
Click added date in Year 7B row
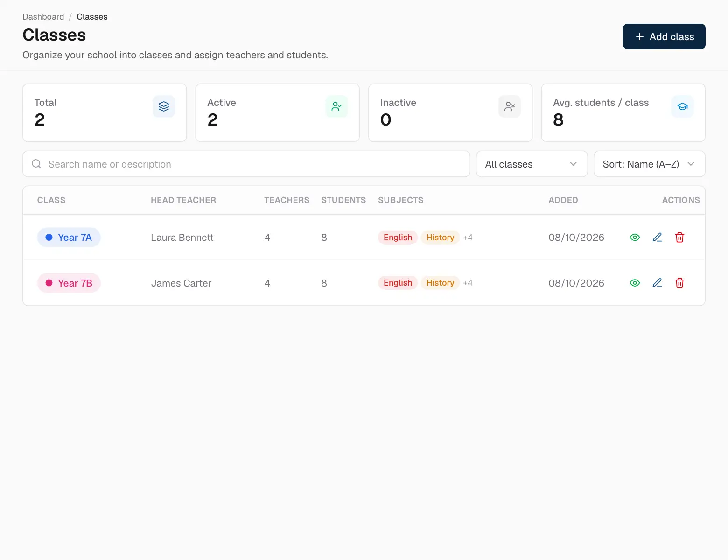(576, 283)
